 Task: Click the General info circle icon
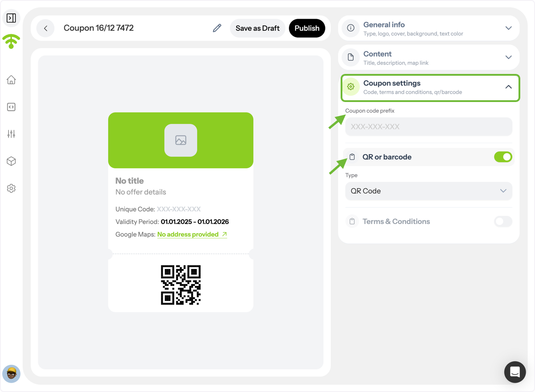tap(351, 28)
